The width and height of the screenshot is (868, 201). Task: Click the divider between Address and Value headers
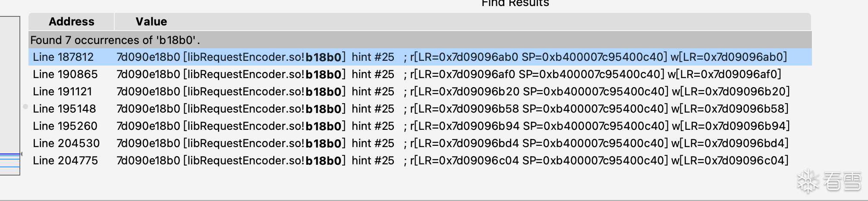click(x=114, y=22)
